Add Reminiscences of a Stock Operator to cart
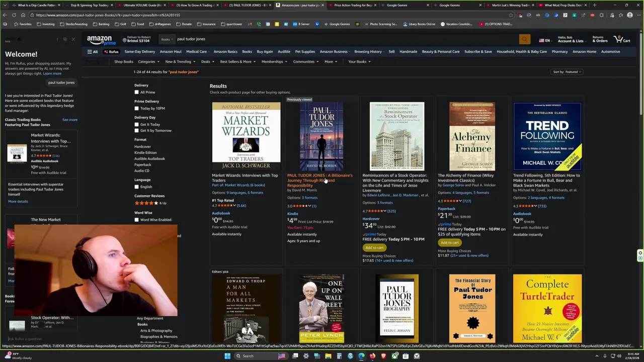 374,247
